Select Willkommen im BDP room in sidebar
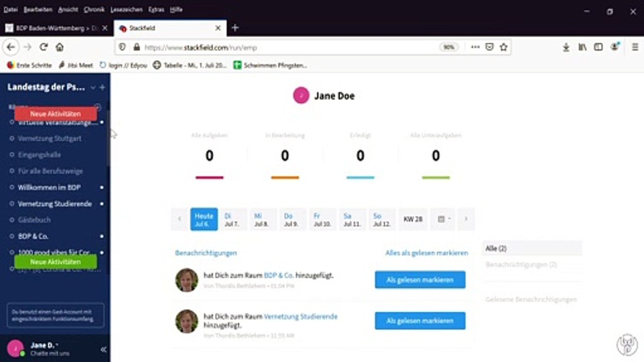644x362 pixels. [x=49, y=188]
